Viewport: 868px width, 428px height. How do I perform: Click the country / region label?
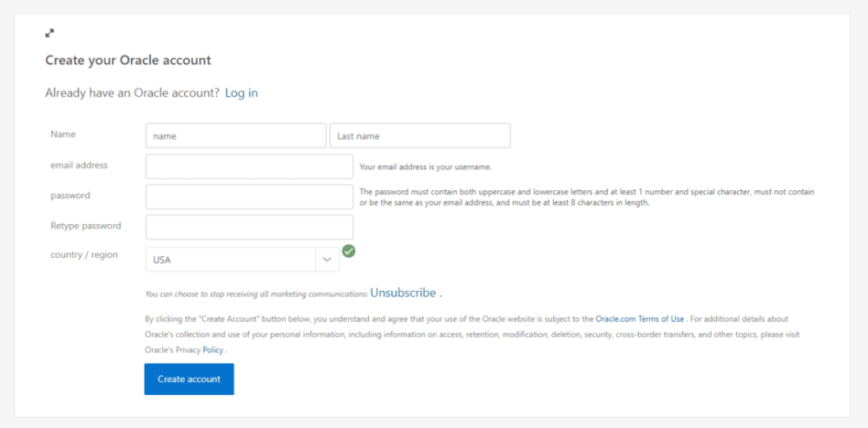84,255
